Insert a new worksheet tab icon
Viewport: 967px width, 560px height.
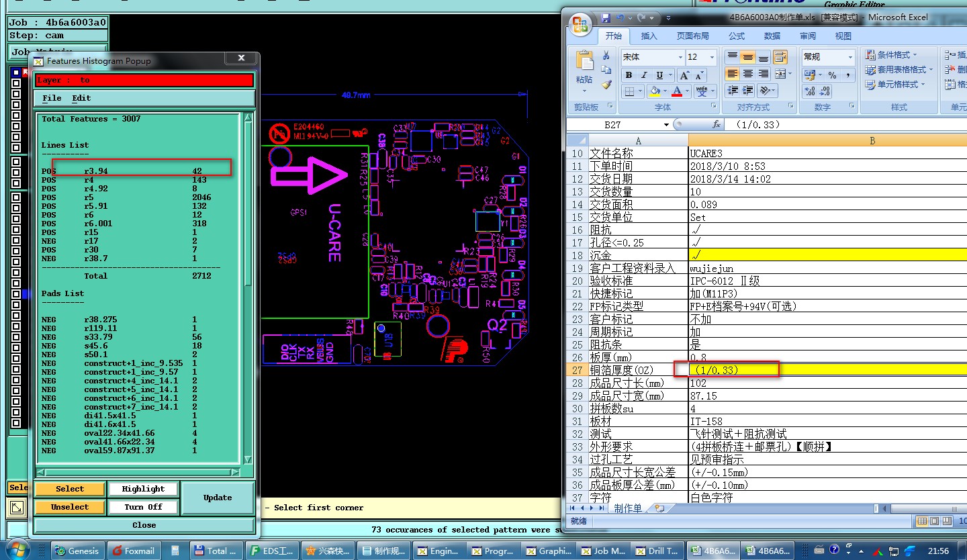pyautogui.click(x=660, y=508)
